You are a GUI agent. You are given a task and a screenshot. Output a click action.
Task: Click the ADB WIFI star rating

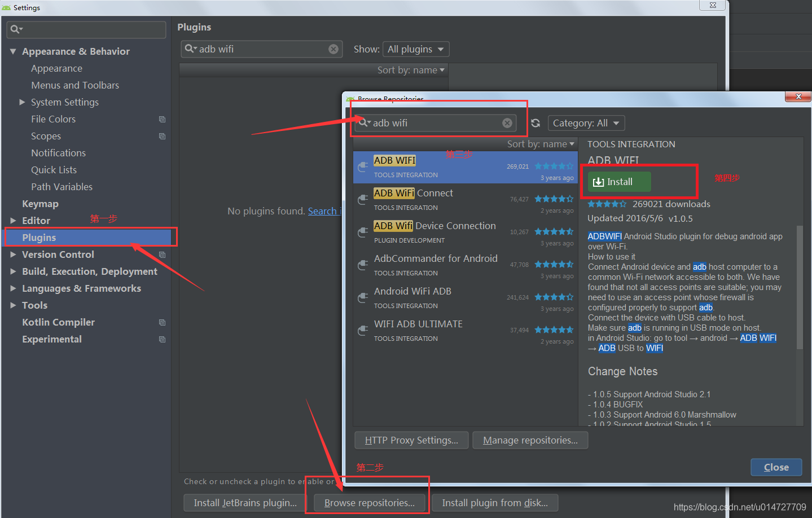554,166
